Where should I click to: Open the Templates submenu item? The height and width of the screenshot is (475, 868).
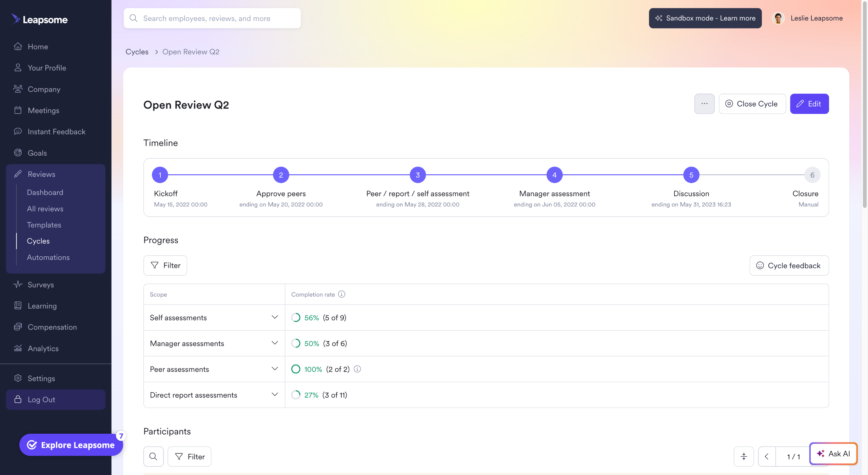(44, 225)
